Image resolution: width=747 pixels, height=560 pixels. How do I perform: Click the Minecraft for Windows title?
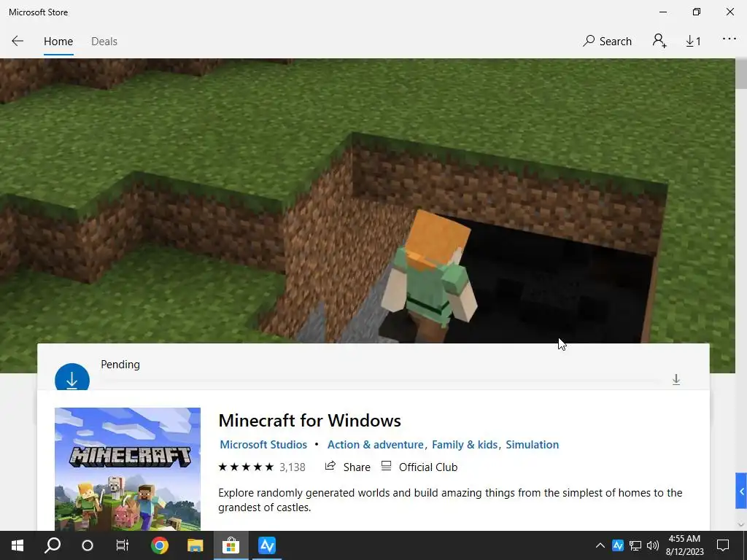309,421
